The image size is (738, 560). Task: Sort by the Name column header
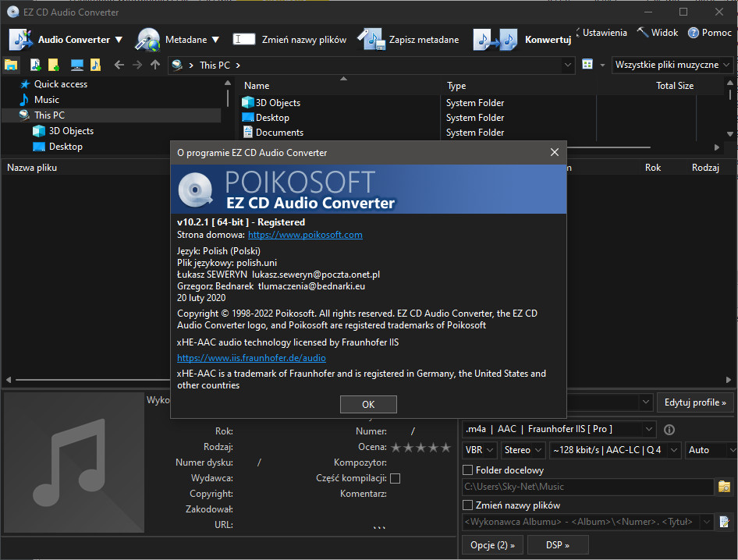[x=257, y=86]
